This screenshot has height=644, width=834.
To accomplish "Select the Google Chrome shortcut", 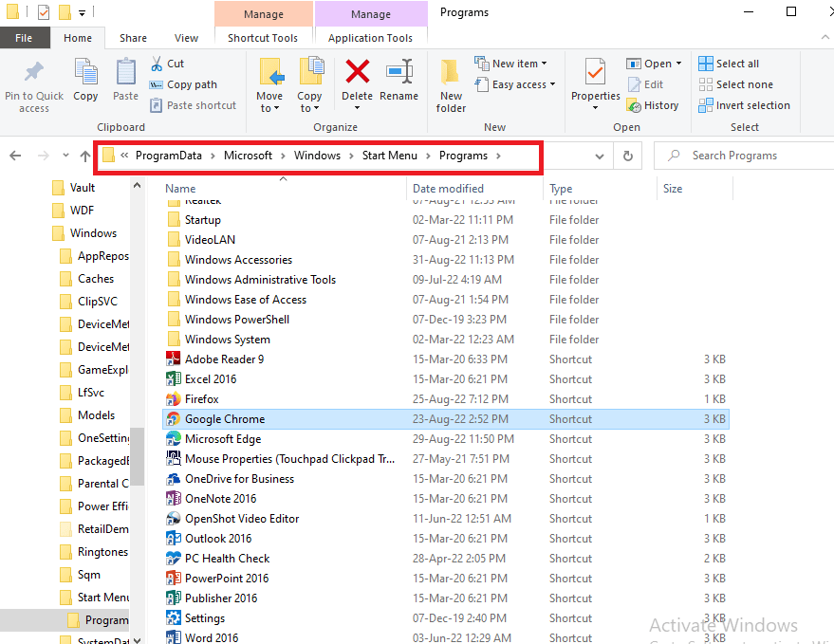I will click(445, 419).
